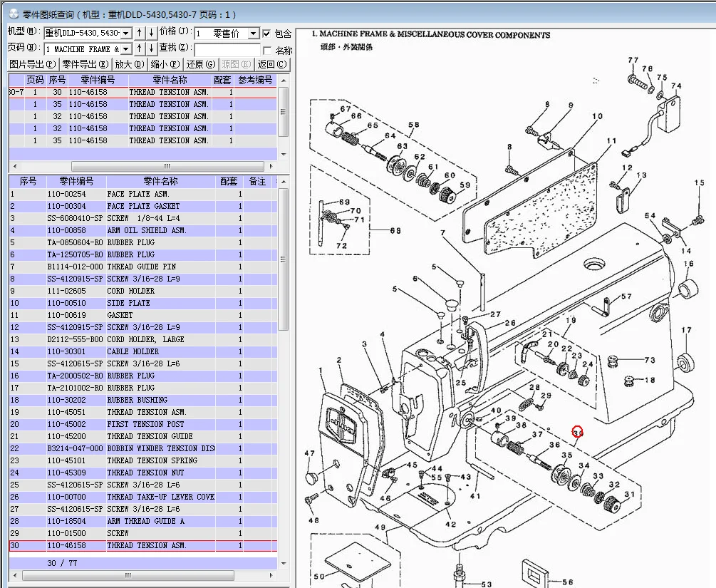Click the 查找 search input field
The height and width of the screenshot is (588, 716).
pos(227,49)
